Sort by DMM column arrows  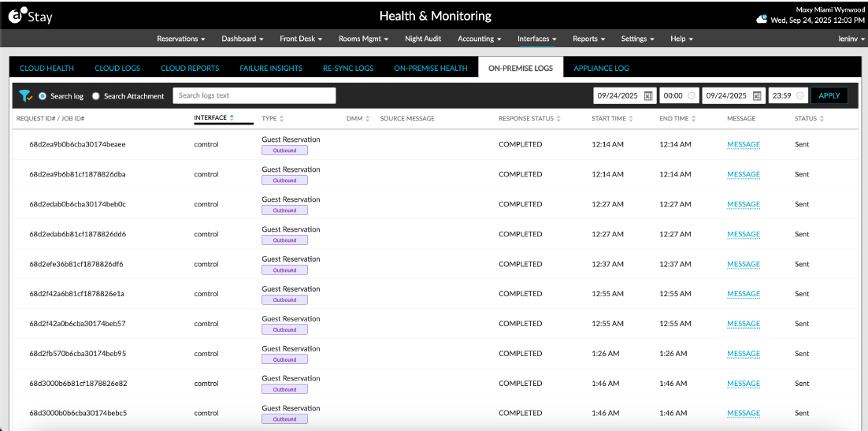(x=368, y=118)
